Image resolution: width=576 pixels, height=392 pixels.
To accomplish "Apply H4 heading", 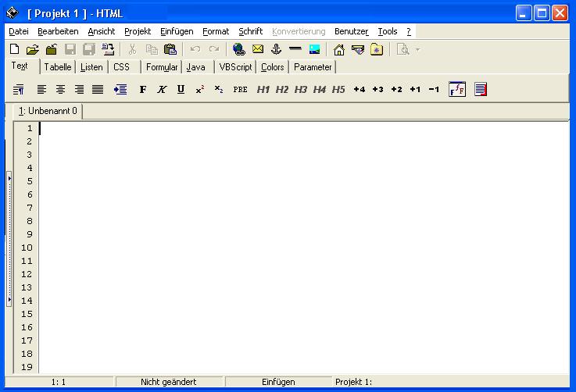I will point(319,89).
